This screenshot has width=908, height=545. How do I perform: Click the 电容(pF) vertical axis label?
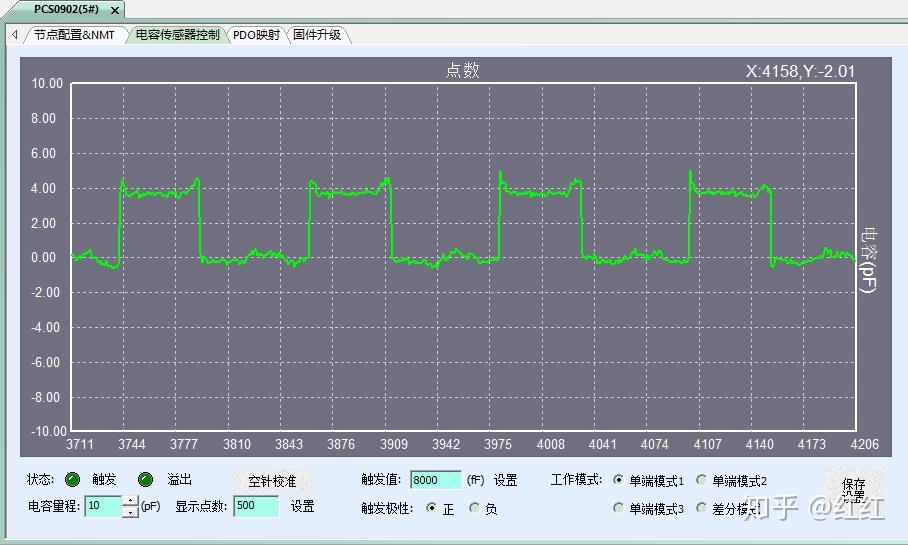[868, 260]
